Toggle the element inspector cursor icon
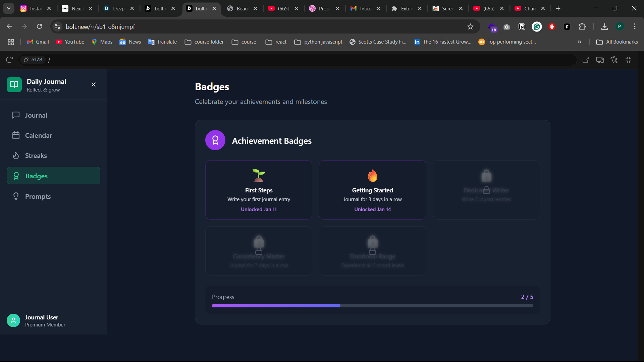The height and width of the screenshot is (362, 644). pyautogui.click(x=614, y=60)
